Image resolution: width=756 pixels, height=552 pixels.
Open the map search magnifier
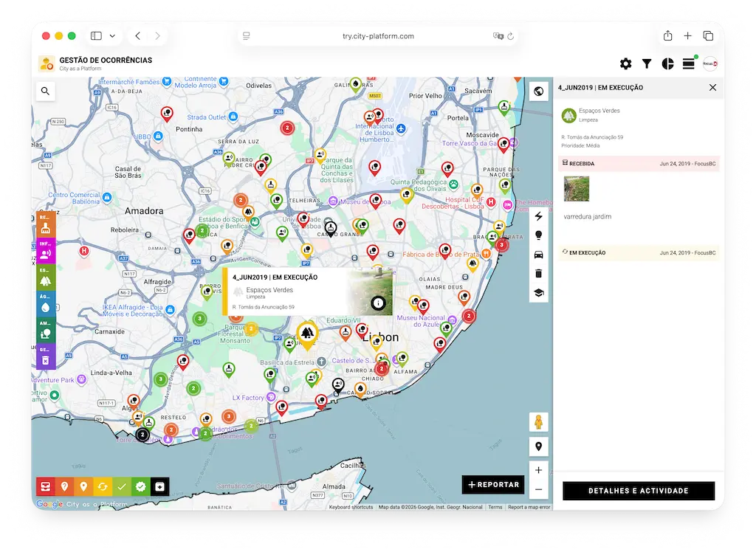(46, 91)
